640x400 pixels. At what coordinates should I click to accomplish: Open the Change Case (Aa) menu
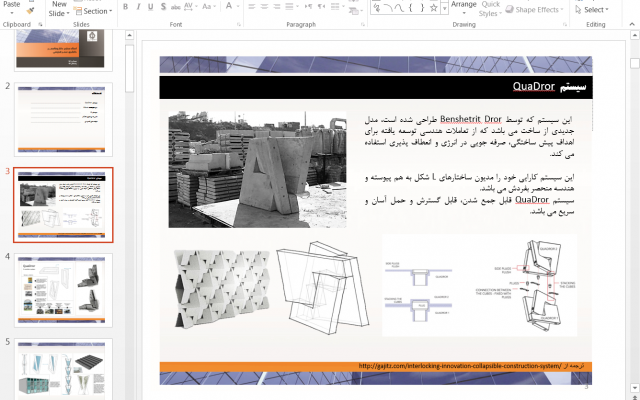[x=209, y=7]
